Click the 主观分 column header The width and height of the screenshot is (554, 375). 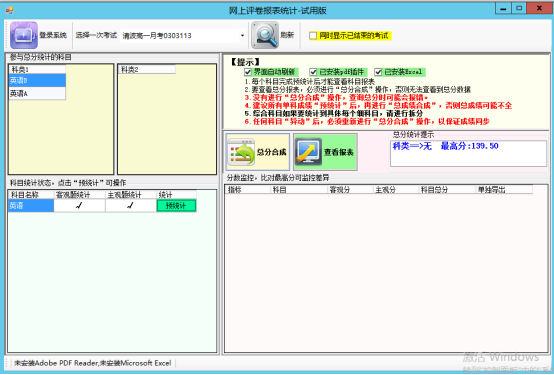[x=396, y=190]
